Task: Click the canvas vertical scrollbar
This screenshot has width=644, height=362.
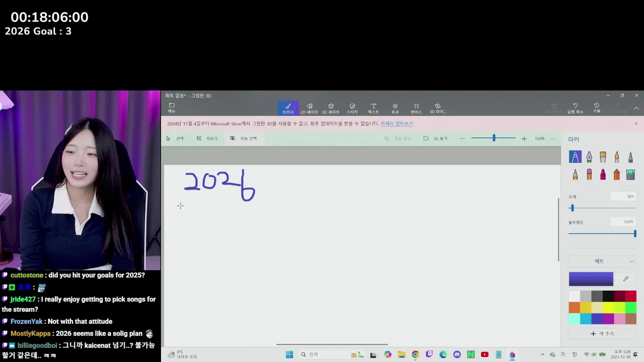Action: (x=559, y=229)
